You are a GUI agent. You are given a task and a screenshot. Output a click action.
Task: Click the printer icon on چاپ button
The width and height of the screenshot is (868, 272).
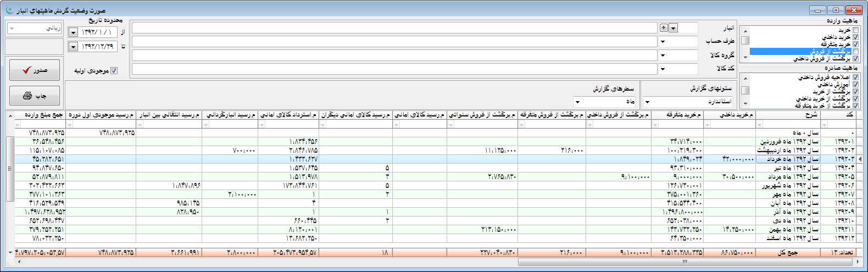[27, 96]
